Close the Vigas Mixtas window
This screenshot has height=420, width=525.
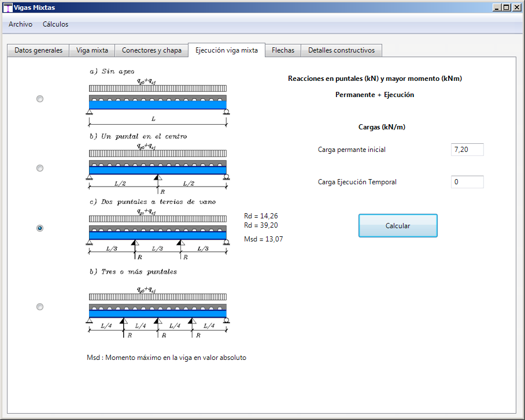pyautogui.click(x=516, y=8)
